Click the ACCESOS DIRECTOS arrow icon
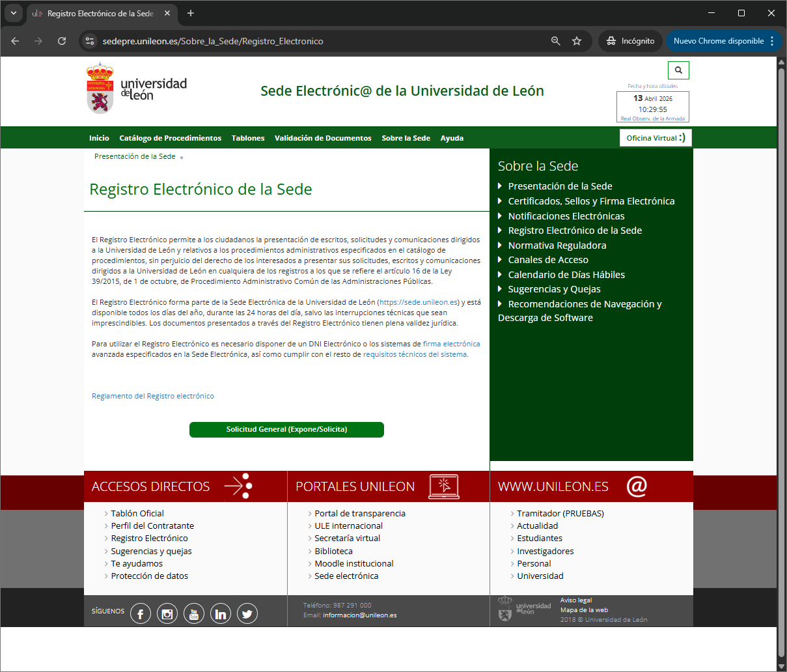 238,486
